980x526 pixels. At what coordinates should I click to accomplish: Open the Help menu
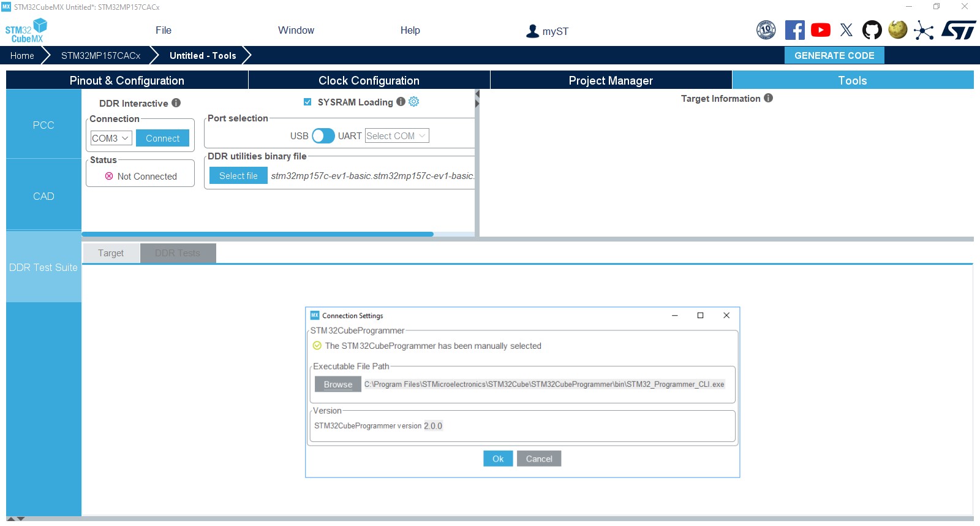tap(410, 30)
